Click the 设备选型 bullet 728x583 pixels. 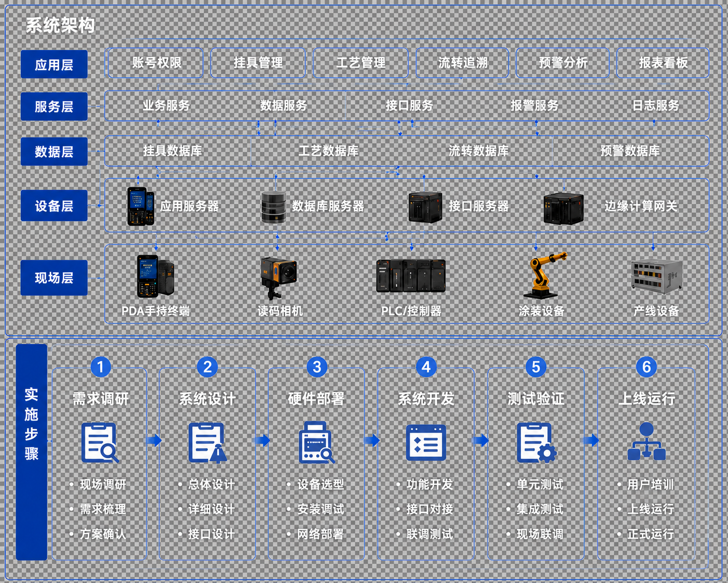click(x=320, y=485)
